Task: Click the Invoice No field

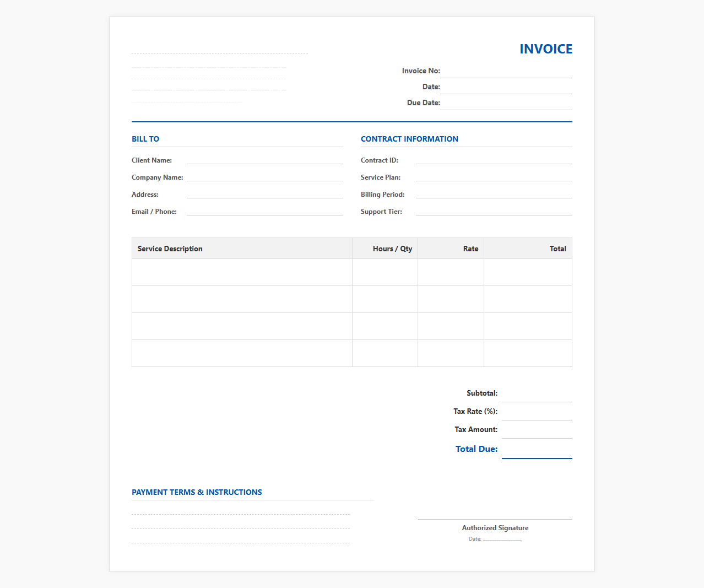Action: [x=506, y=71]
